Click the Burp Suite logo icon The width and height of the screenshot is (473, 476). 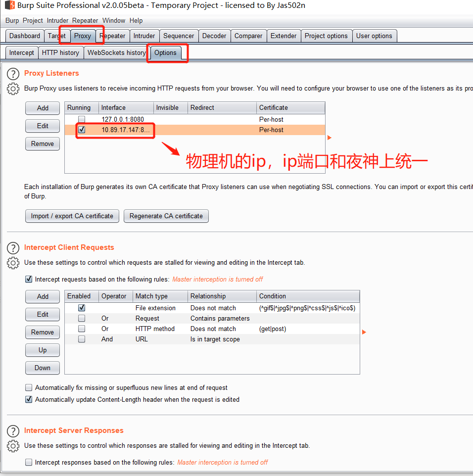pos(10,5)
